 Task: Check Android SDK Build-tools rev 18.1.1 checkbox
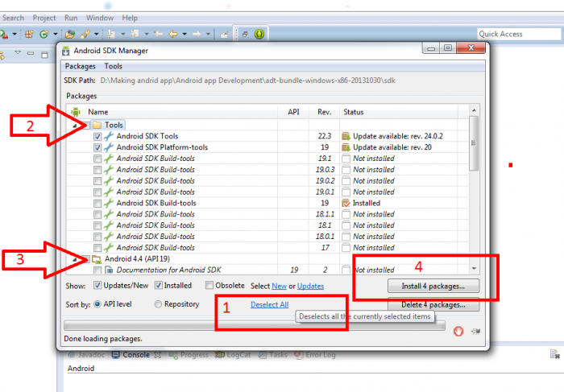pyautogui.click(x=97, y=214)
